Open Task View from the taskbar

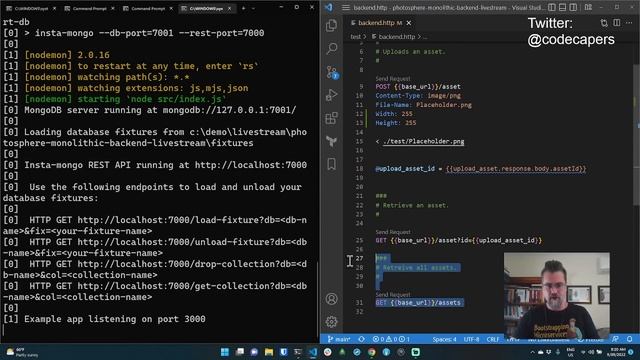point(240,352)
